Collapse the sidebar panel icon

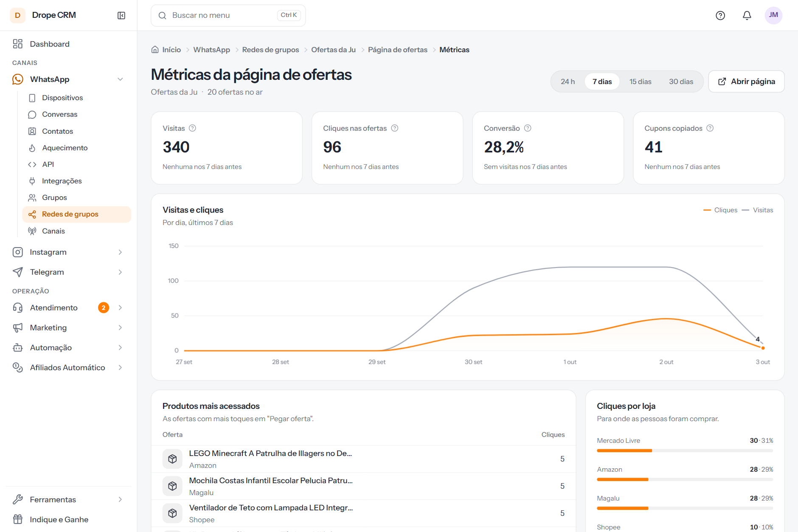(x=121, y=15)
